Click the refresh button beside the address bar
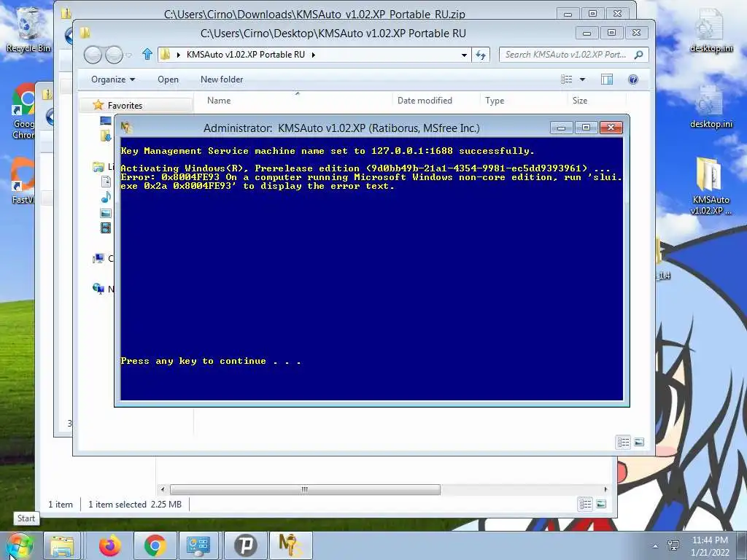The image size is (747, 560). [x=481, y=55]
